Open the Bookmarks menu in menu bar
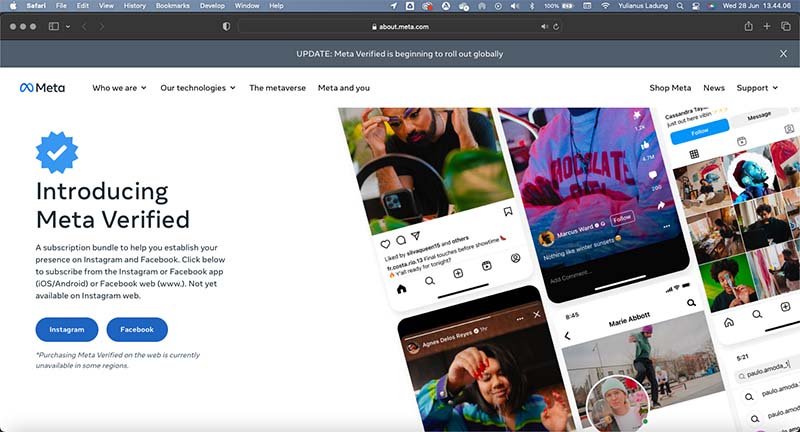Image resolution: width=800 pixels, height=432 pixels. click(x=172, y=6)
